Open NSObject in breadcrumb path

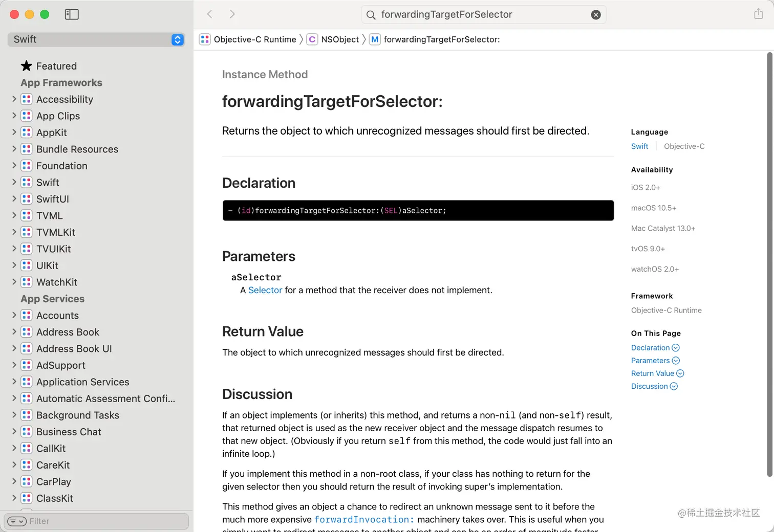click(340, 39)
